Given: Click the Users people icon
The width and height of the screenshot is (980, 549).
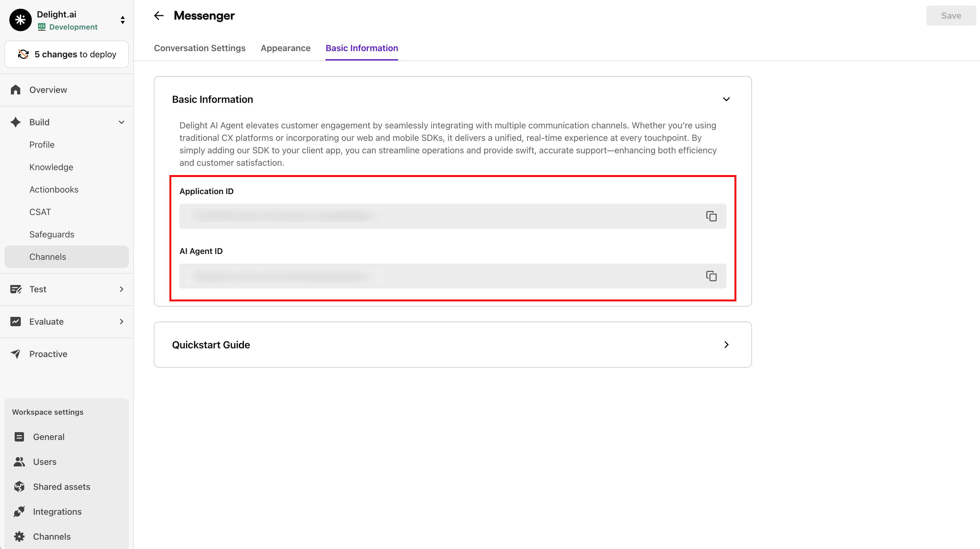Looking at the screenshot, I should [x=19, y=461].
